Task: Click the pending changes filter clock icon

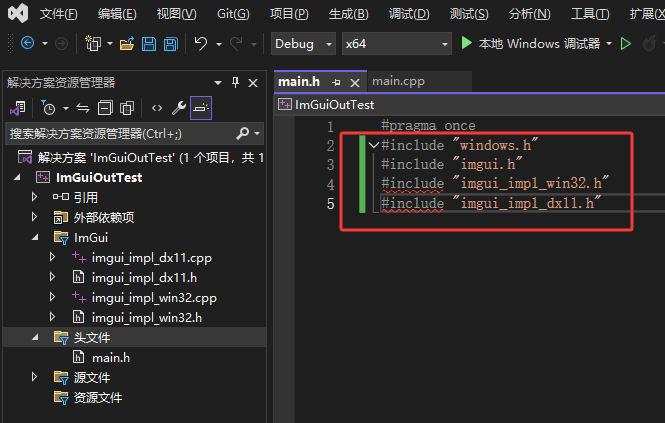Action: 48,108
